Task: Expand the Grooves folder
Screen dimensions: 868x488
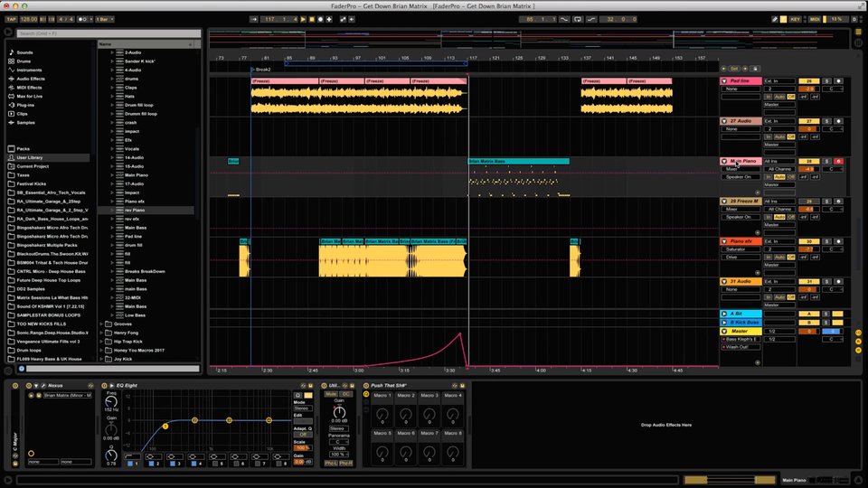Action: pyautogui.click(x=102, y=324)
